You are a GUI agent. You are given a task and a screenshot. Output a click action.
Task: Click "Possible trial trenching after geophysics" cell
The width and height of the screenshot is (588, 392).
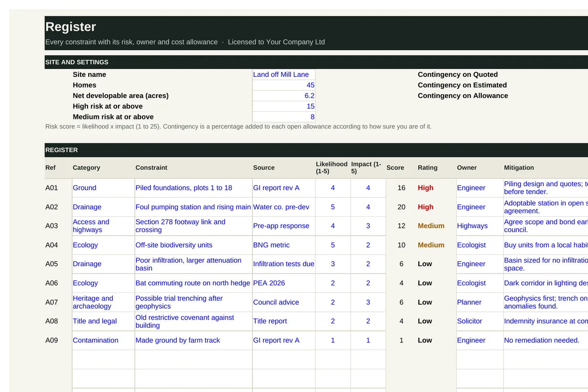click(x=194, y=302)
